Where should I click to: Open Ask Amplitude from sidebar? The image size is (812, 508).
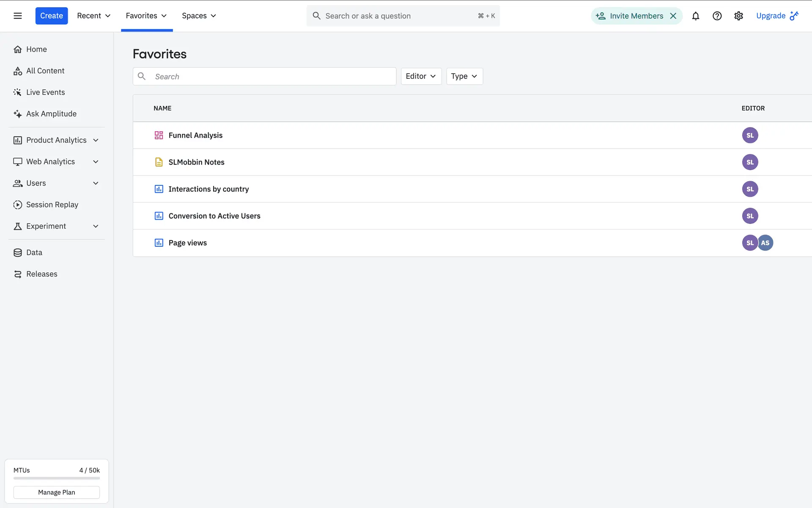click(51, 113)
